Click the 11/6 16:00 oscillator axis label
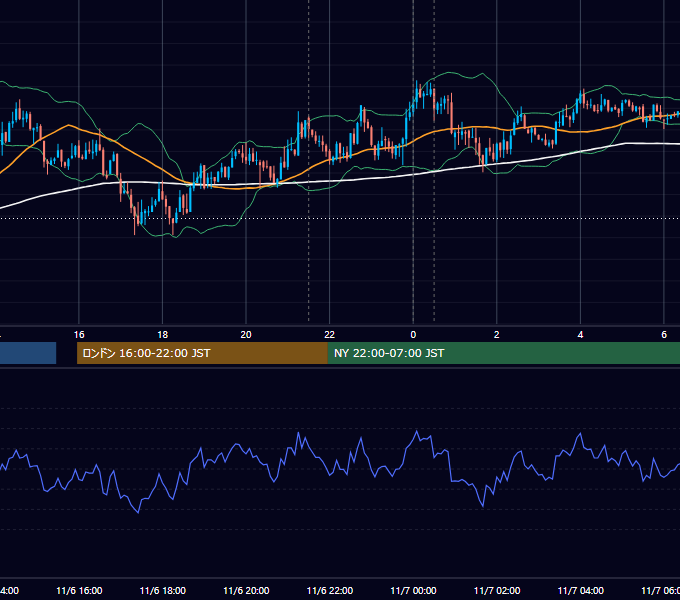Screen dimensions: 680x600 point(79,590)
